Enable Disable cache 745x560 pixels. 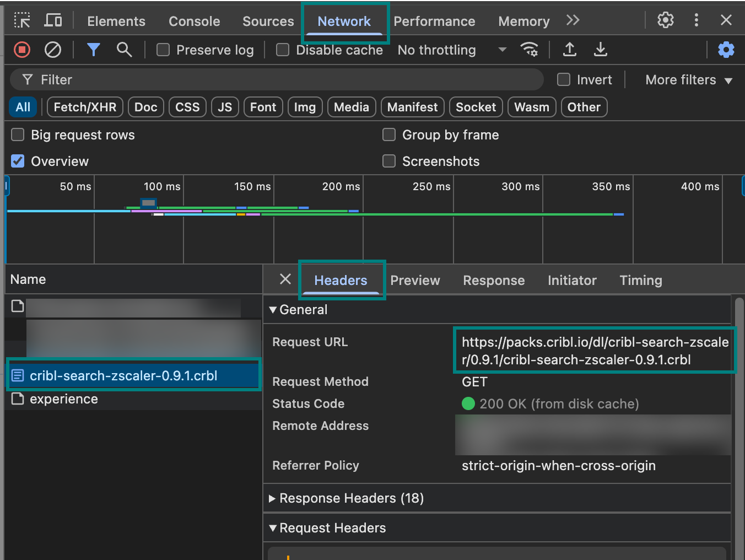[283, 50]
